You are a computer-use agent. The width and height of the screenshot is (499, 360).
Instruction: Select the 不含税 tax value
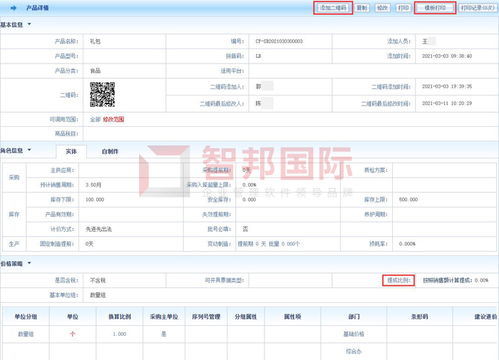98,280
